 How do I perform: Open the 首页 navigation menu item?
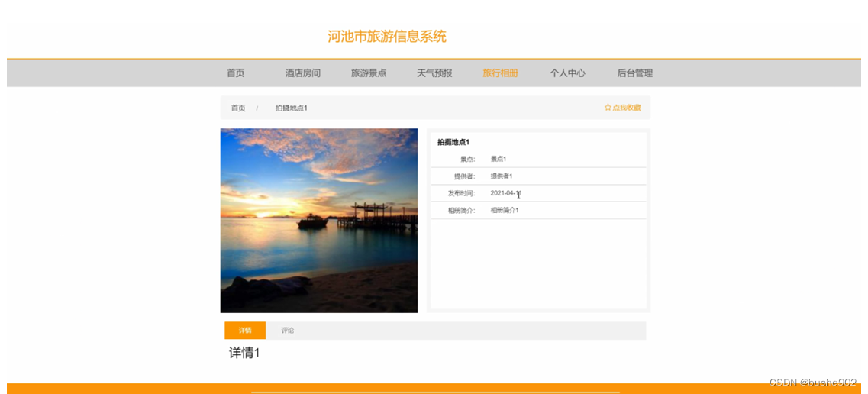tap(235, 73)
